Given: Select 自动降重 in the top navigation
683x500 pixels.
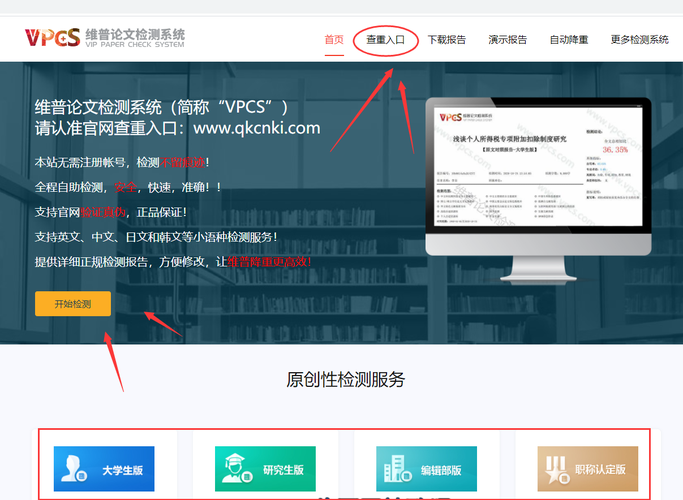Looking at the screenshot, I should pyautogui.click(x=569, y=40).
